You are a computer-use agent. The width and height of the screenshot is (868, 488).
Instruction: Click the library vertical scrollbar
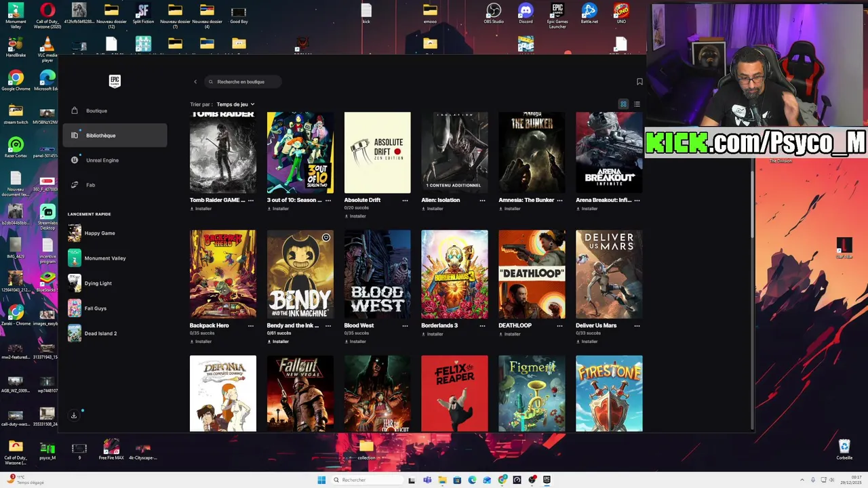(x=752, y=203)
